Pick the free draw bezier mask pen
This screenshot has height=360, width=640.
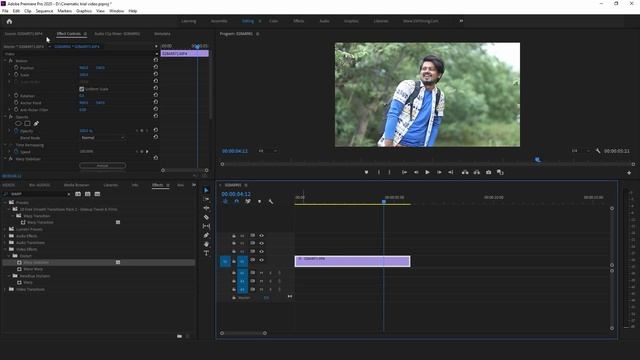point(36,123)
